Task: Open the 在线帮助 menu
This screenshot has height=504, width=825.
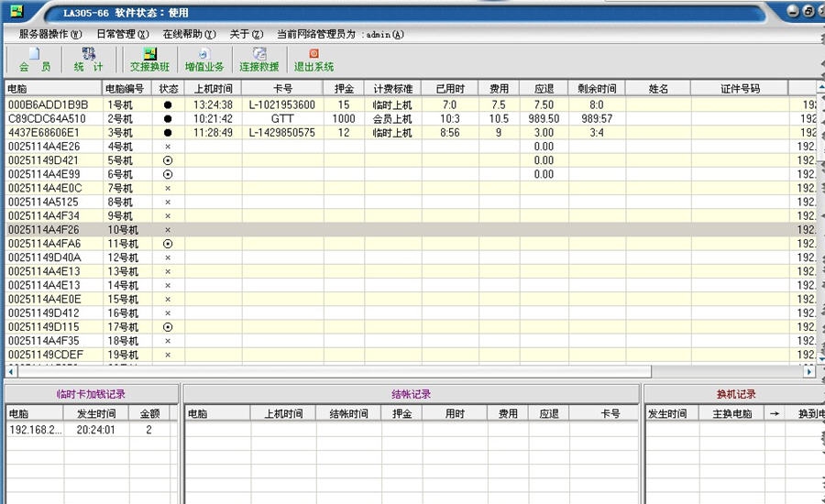Action: tap(190, 34)
